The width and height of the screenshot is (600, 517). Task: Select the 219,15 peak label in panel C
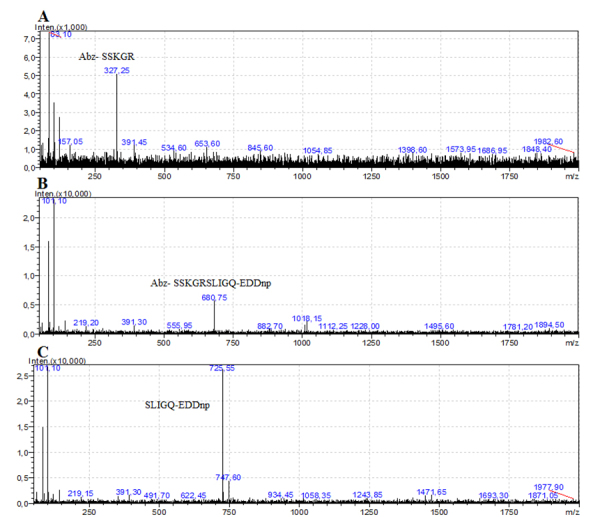[x=80, y=493]
